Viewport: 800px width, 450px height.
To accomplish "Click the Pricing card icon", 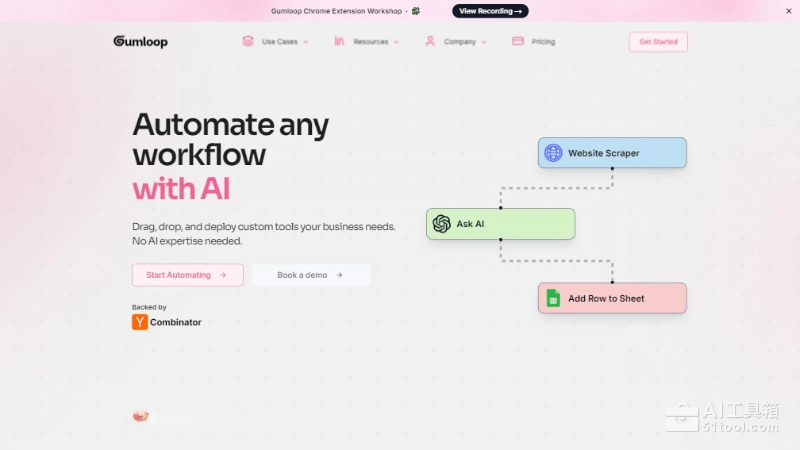I will point(518,41).
